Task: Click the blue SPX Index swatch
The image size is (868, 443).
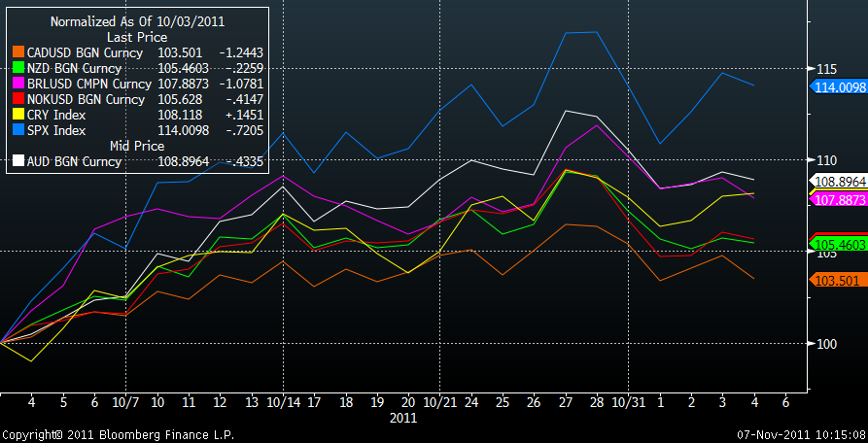Action: point(17,130)
